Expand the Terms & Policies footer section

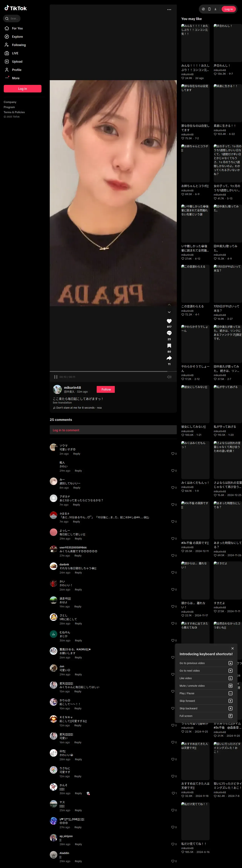coord(14,112)
